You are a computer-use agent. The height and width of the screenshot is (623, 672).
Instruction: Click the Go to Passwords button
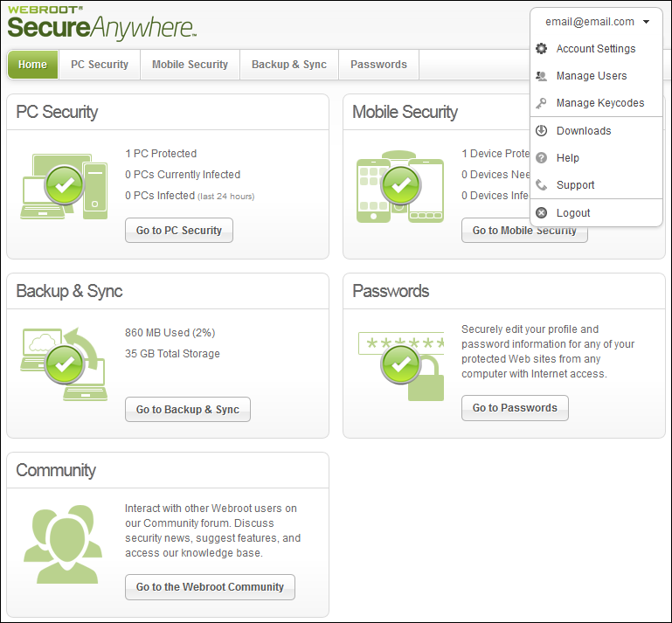(x=515, y=408)
